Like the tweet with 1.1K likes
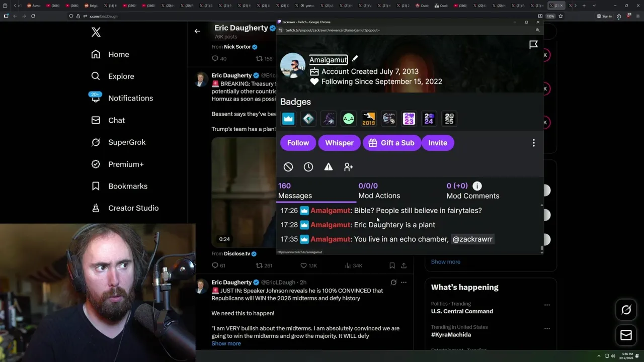The width and height of the screenshot is (644, 362). tap(303, 265)
